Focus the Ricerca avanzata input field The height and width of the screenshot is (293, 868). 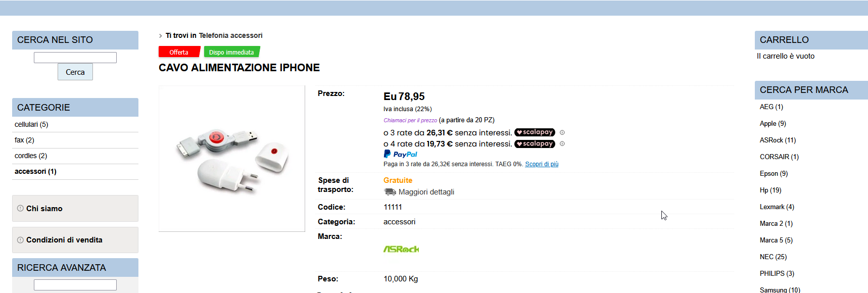tap(75, 285)
